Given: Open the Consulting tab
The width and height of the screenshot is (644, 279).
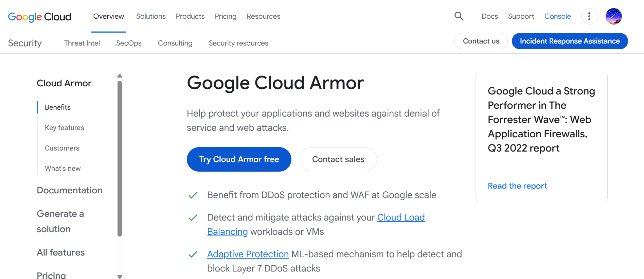Looking at the screenshot, I should pos(175,43).
